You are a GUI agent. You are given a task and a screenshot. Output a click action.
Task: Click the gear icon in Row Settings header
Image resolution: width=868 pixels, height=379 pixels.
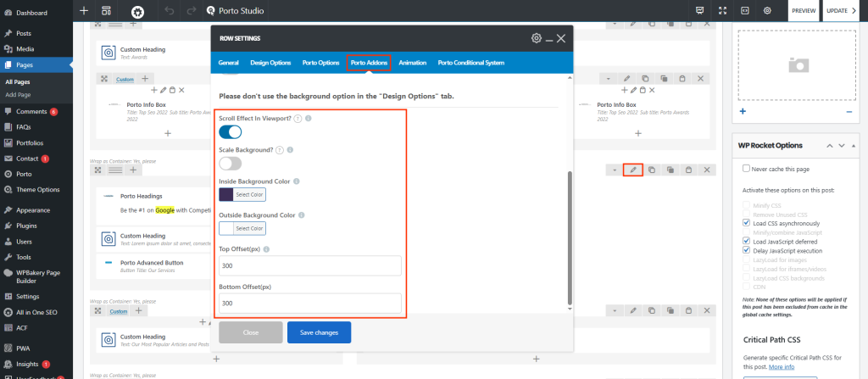536,38
